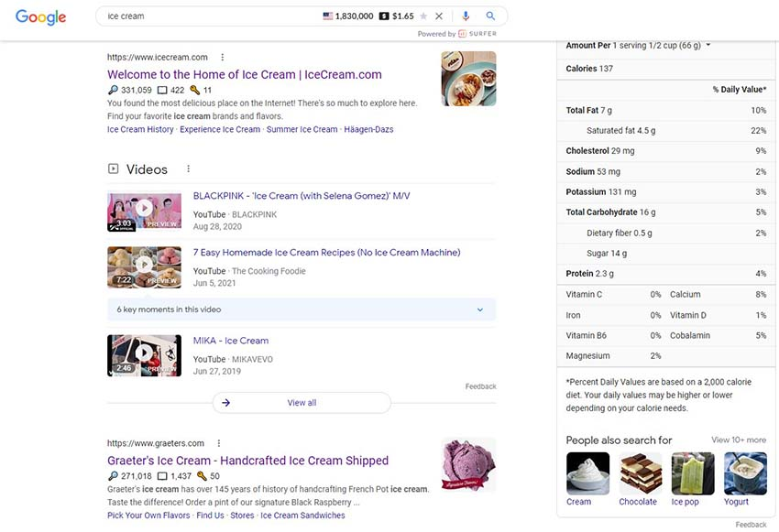Play the 7 Easy Homemade recipes thumbnail
The height and width of the screenshot is (532, 779).
pos(144,267)
